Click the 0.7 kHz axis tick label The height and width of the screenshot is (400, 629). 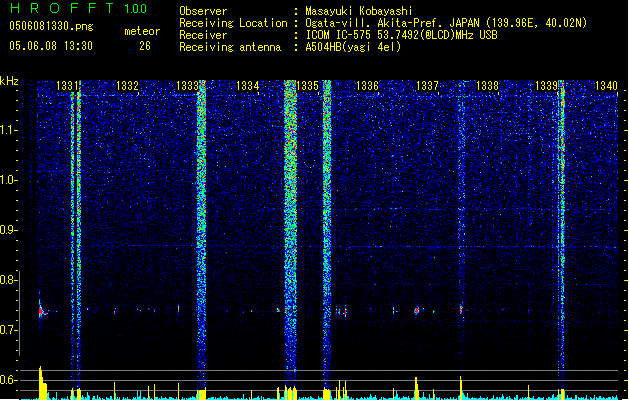pyautogui.click(x=8, y=330)
